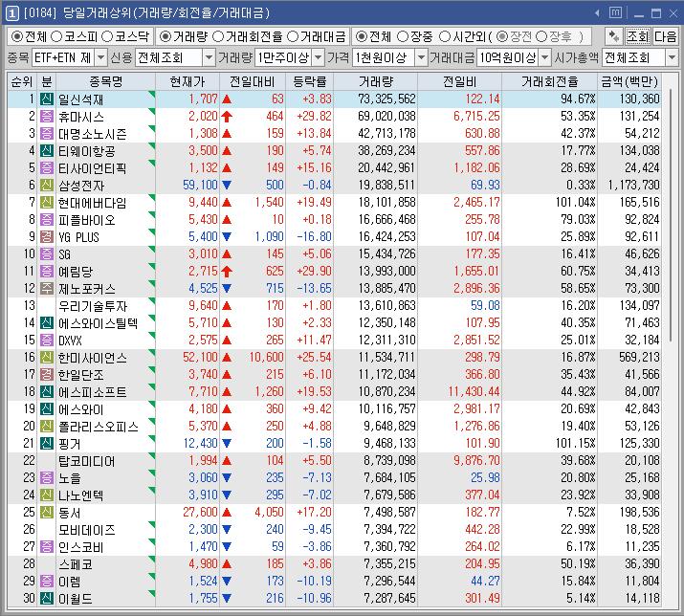This screenshot has height=616, width=684.
Task: Click the 전일비 column header
Action: tap(460, 81)
